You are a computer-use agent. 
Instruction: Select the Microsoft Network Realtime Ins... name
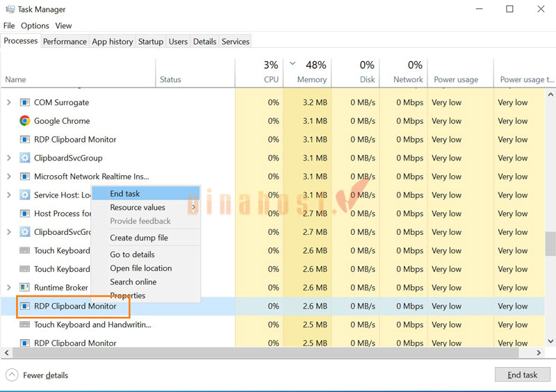click(x=92, y=177)
